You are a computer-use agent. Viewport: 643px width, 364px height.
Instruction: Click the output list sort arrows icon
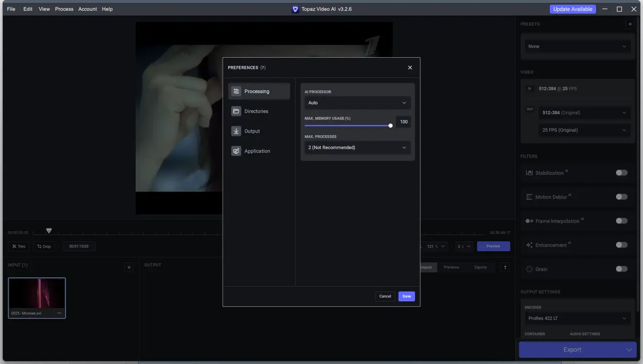pos(505,267)
